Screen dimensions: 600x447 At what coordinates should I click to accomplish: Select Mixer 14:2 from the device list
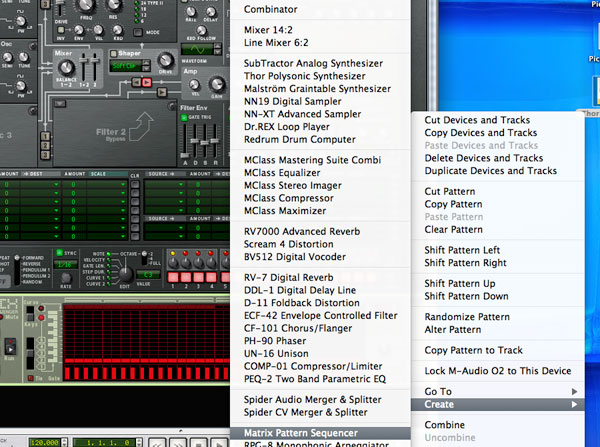point(268,30)
